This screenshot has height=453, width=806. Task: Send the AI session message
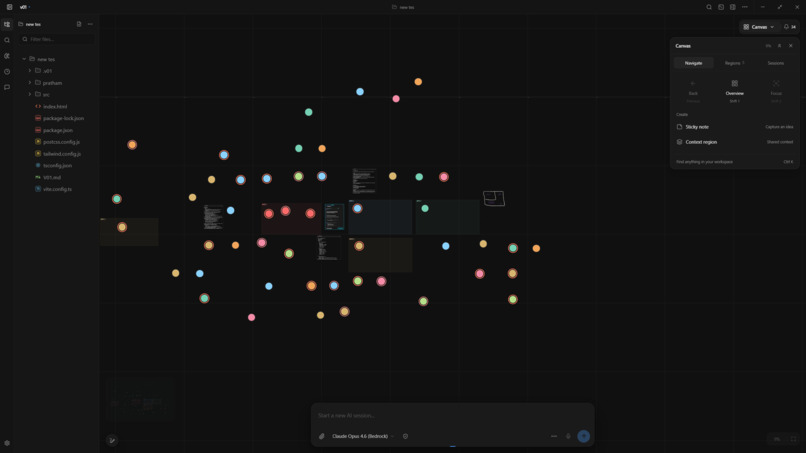pos(583,436)
